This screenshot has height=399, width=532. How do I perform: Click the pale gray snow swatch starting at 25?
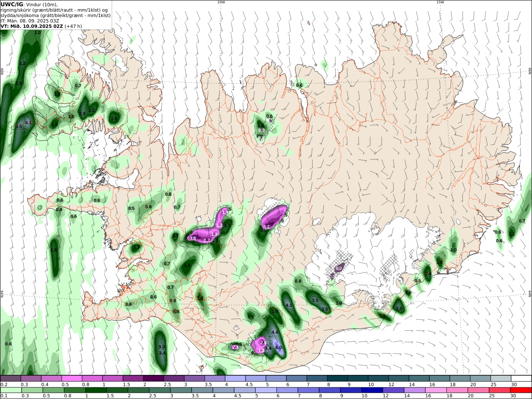pos(501,379)
